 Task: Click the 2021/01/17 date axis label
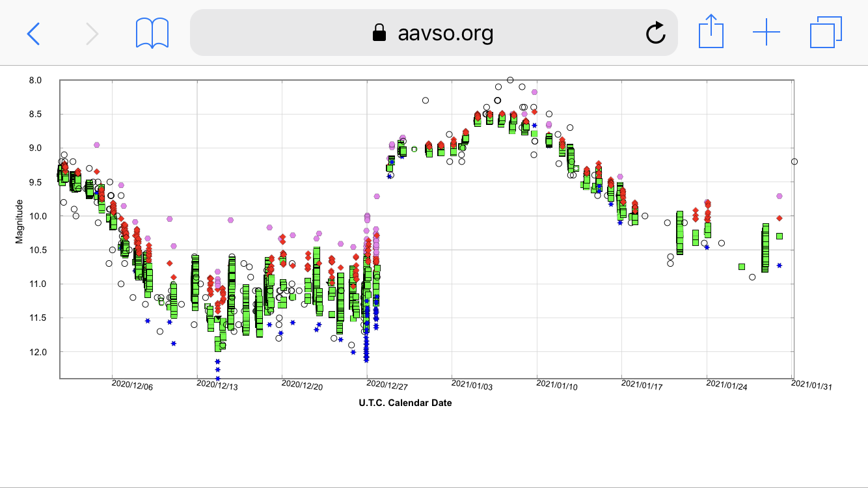point(642,386)
